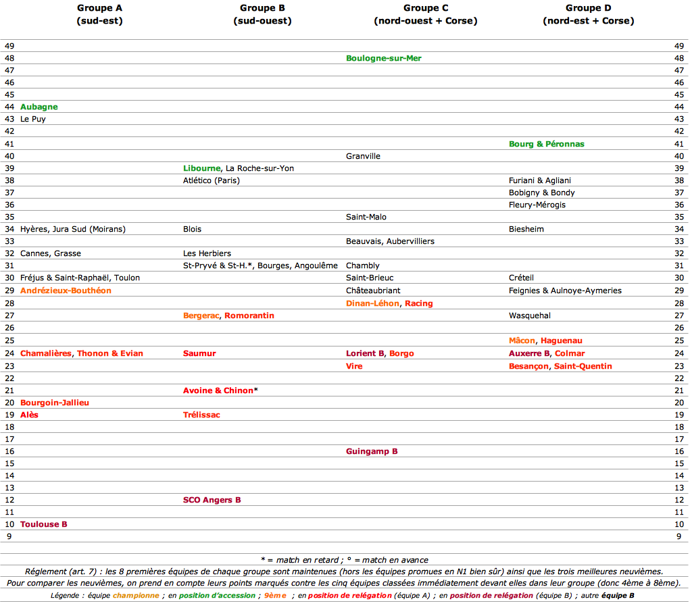Click Bourg & Péronnas team entry

point(546,144)
